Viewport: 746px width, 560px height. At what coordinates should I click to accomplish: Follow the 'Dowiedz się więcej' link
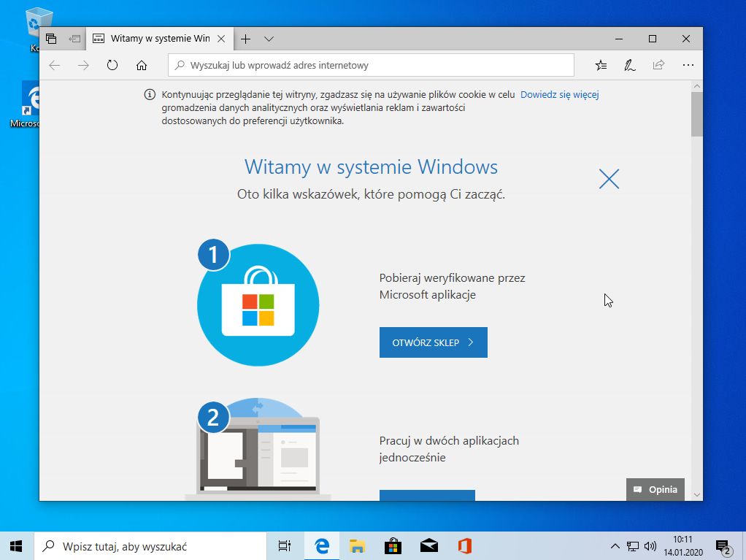559,95
